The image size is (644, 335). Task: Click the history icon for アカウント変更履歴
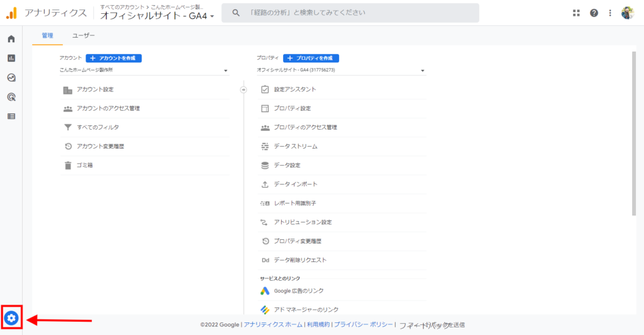(x=68, y=146)
